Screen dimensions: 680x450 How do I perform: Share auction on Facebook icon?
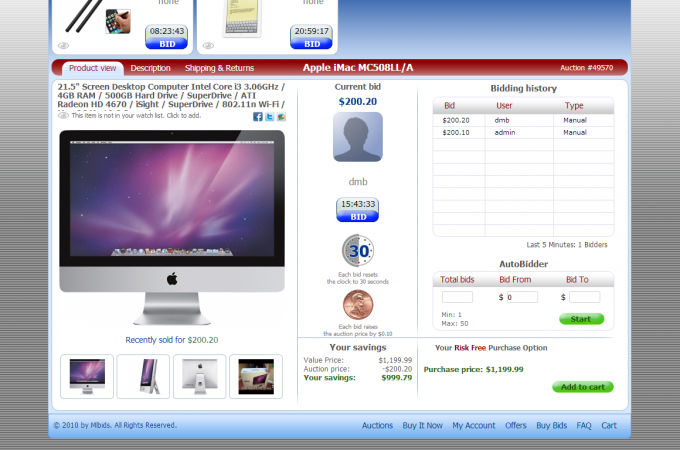(258, 117)
